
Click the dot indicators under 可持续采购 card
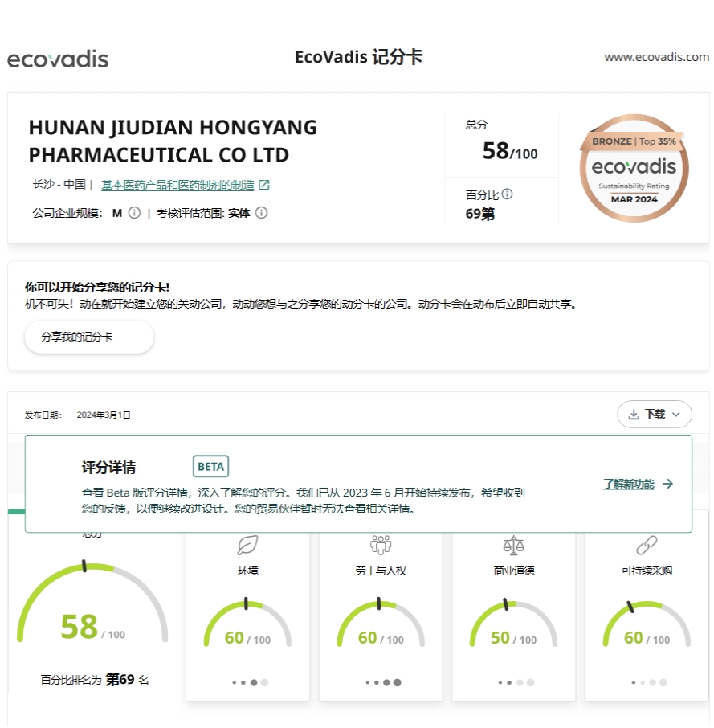pyautogui.click(x=650, y=682)
